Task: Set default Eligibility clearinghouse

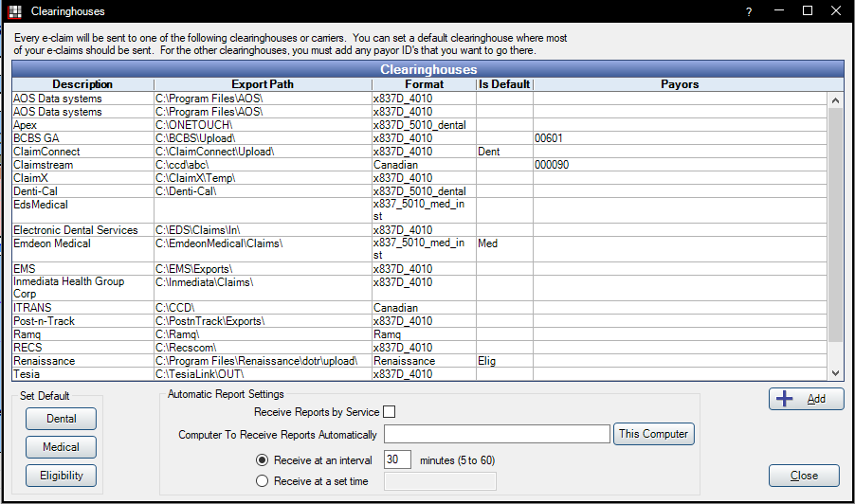Action: (61, 476)
